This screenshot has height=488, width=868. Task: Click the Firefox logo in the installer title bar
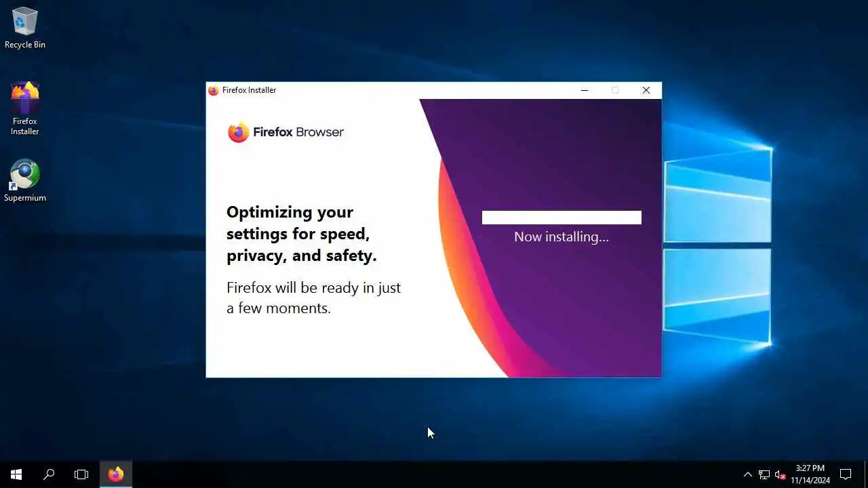pyautogui.click(x=214, y=90)
